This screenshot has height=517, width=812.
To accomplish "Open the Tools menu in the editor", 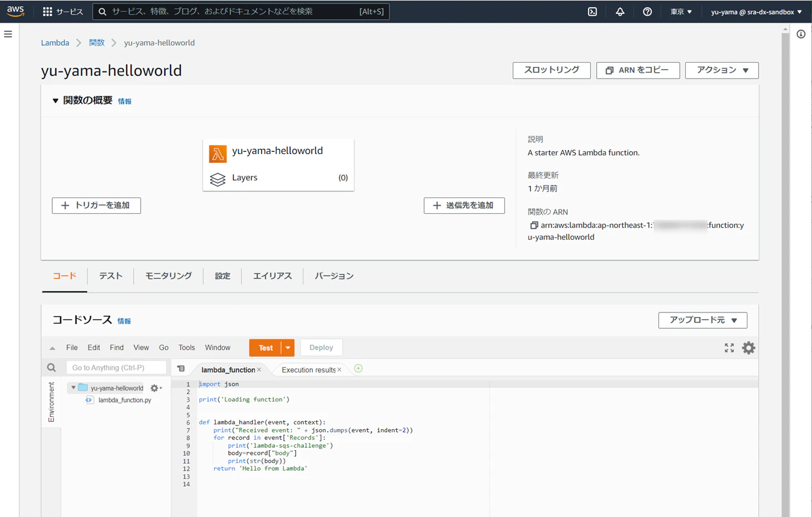I will coord(187,348).
